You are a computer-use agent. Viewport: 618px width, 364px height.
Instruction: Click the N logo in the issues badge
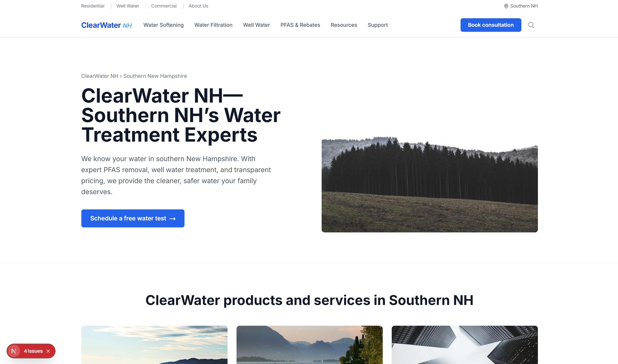(14, 351)
